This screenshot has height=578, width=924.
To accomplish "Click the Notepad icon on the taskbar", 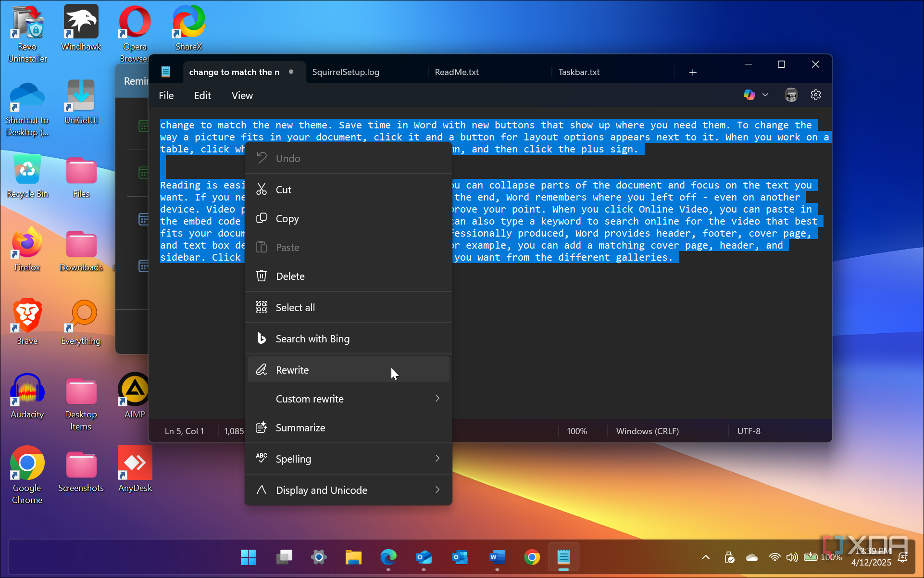I will coord(563,557).
